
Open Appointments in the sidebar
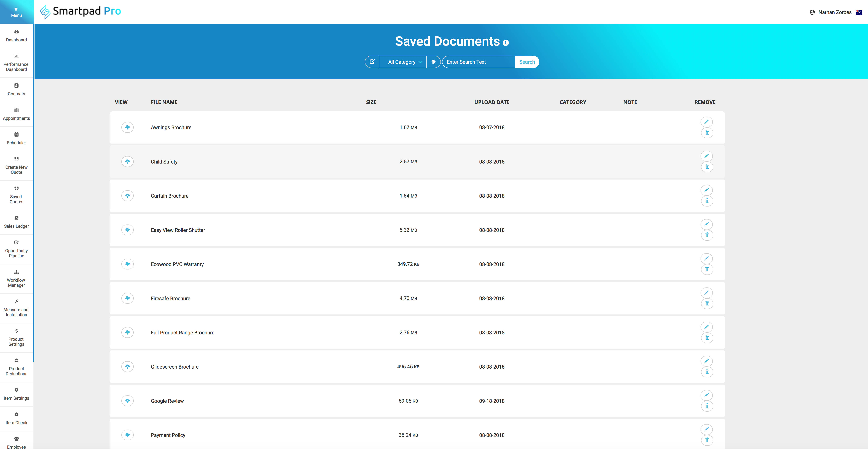click(17, 115)
